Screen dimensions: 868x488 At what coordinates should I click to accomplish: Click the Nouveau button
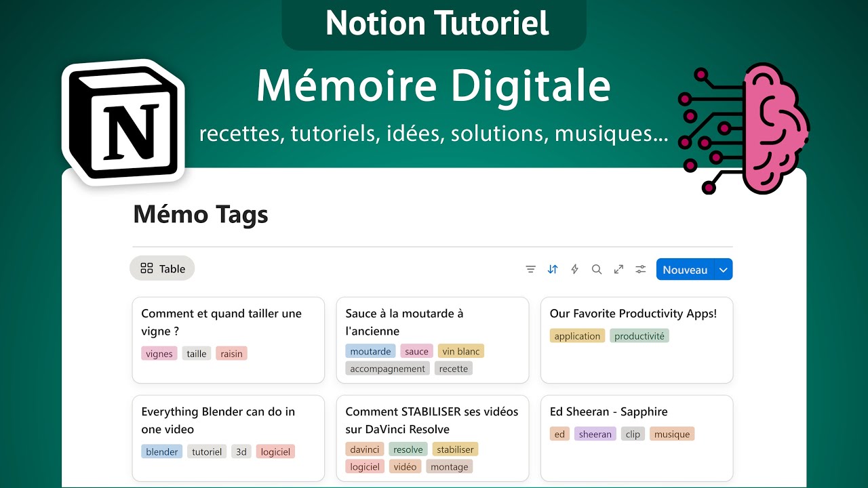pyautogui.click(x=685, y=269)
